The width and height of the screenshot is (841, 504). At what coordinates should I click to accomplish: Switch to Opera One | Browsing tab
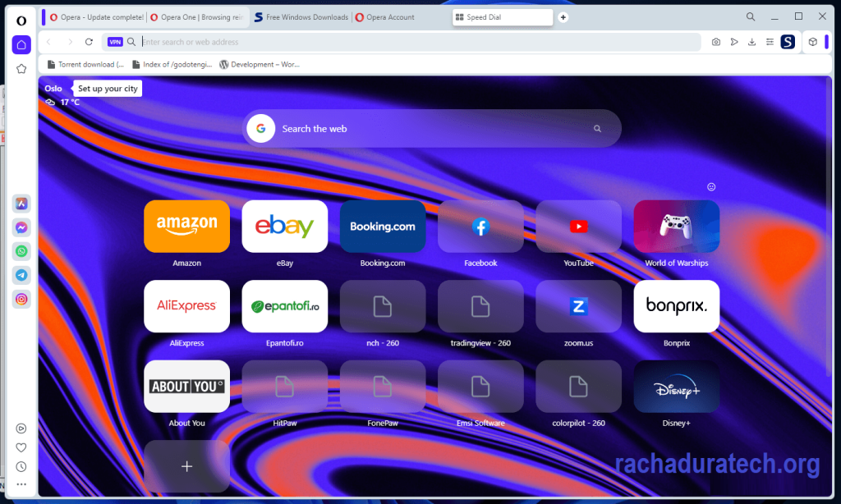pos(197,17)
